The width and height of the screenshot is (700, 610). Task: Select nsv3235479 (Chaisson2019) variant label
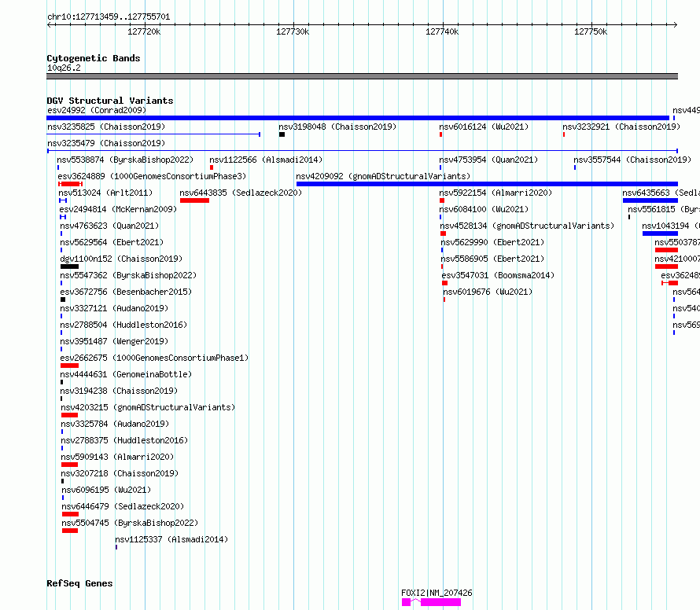[x=106, y=143]
